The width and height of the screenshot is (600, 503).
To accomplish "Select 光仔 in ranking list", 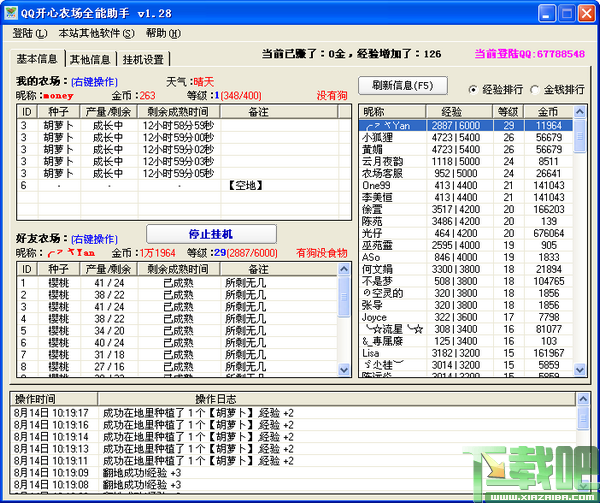I will (x=466, y=233).
